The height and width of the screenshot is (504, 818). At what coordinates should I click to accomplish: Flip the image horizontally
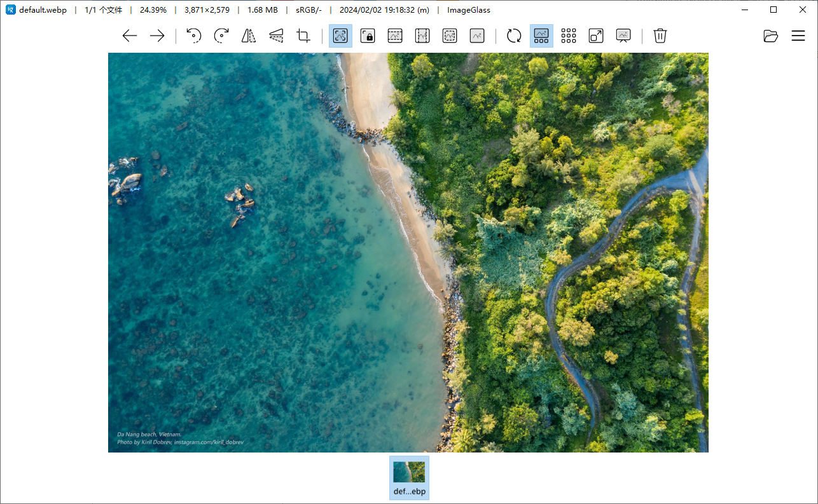point(249,36)
